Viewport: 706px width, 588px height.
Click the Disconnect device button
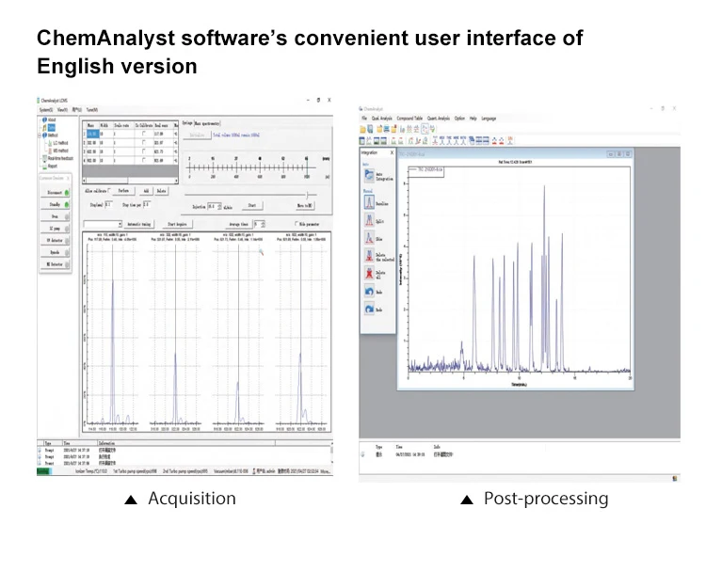(55, 193)
